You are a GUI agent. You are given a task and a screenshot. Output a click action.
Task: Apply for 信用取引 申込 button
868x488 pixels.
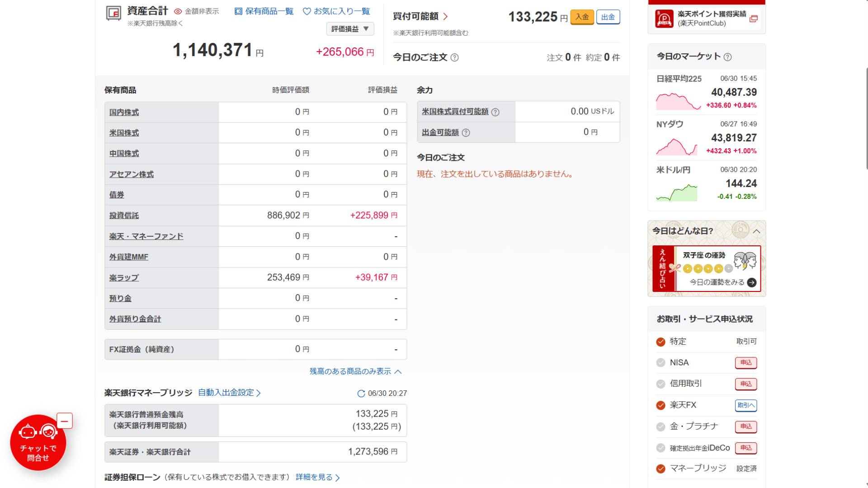(746, 384)
